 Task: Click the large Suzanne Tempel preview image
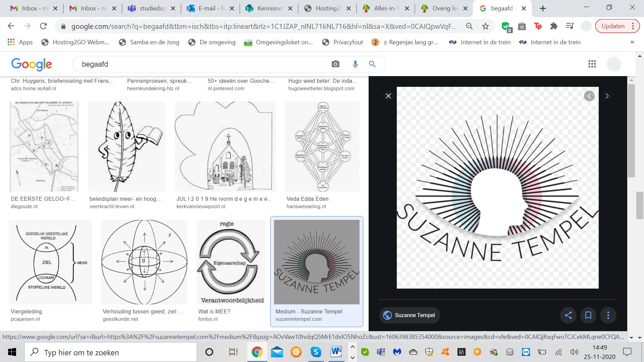(498, 188)
